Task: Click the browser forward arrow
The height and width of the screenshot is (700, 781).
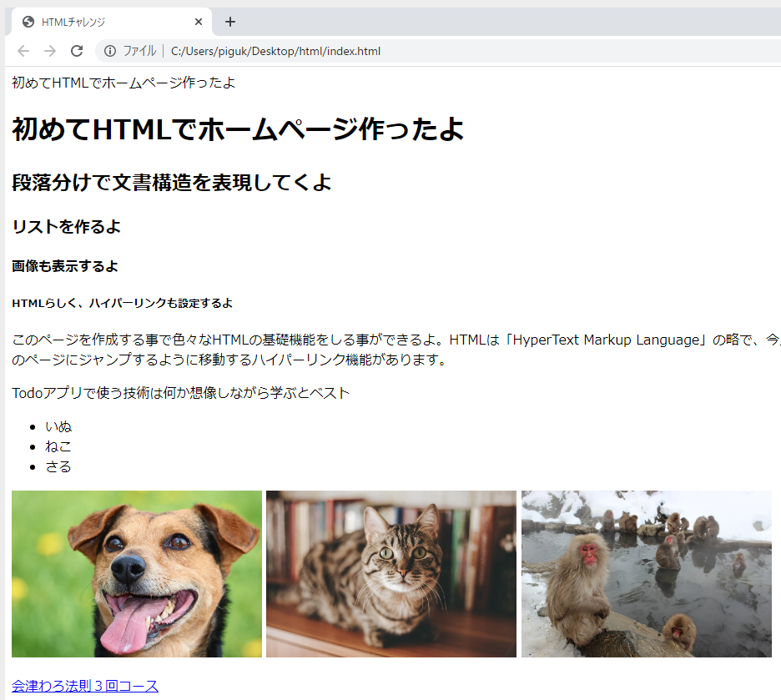Action: (x=49, y=50)
